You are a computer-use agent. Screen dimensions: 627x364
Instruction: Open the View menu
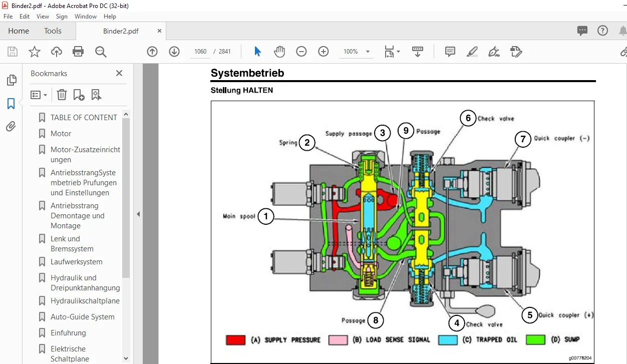pos(43,17)
